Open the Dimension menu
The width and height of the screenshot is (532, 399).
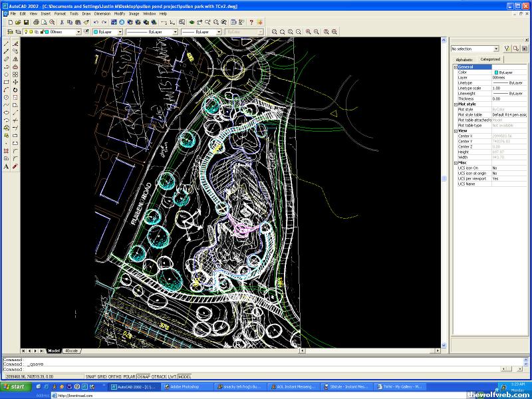click(x=102, y=13)
